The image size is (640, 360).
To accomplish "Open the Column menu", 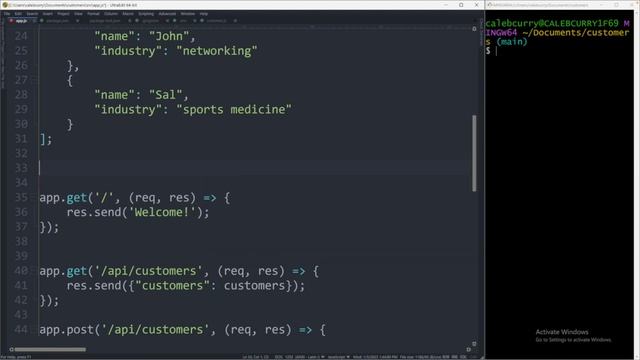I will pos(111,14).
